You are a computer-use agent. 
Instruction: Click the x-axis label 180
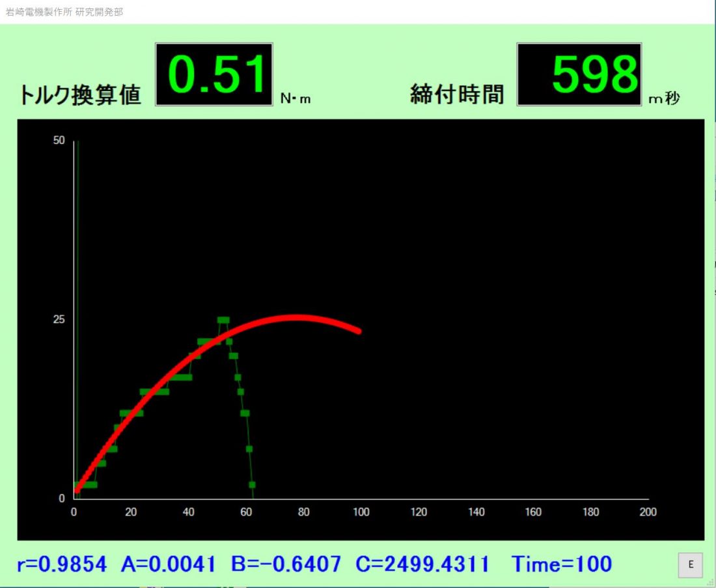(x=590, y=512)
